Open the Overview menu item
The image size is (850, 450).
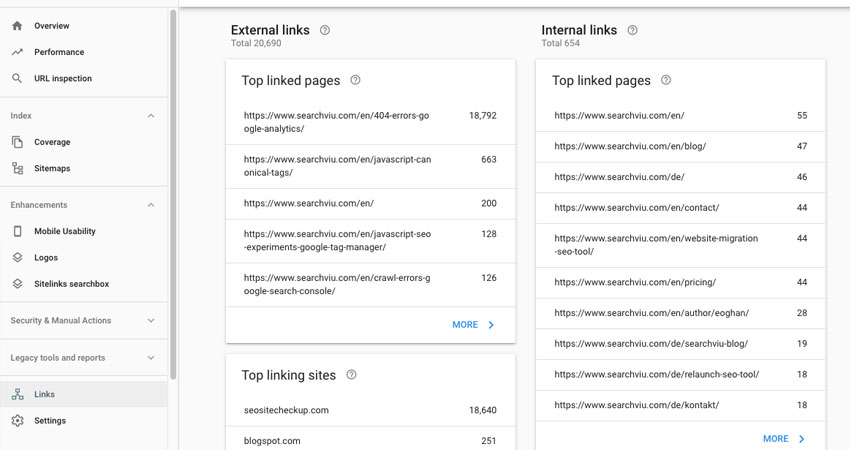tap(84, 25)
